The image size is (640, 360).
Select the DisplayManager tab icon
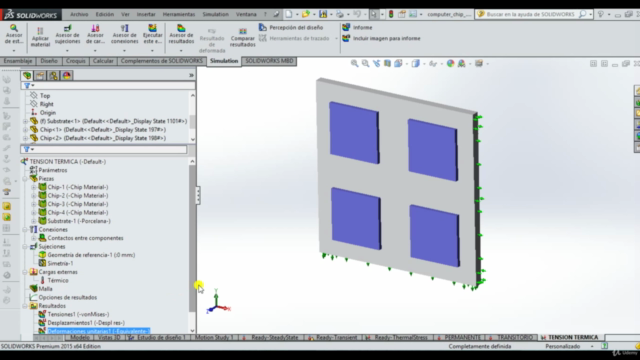tap(67, 76)
